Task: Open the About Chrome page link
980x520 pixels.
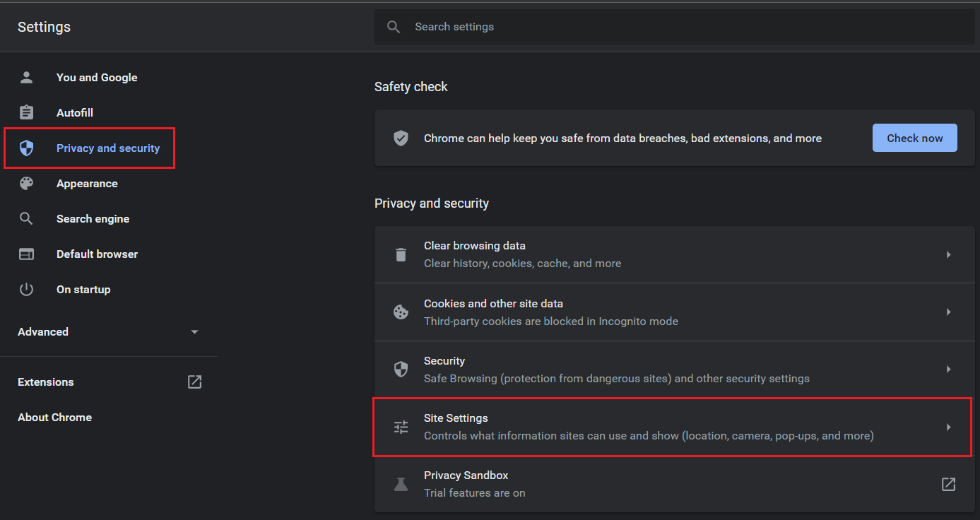Action: 54,418
